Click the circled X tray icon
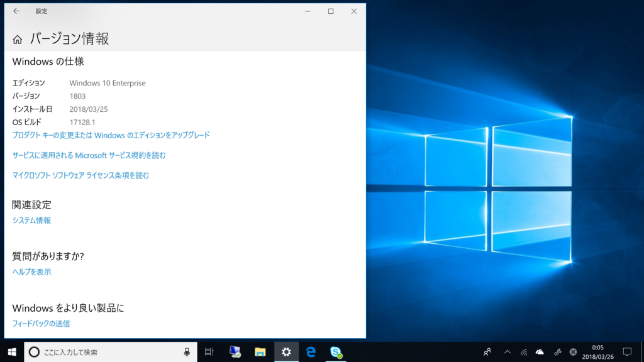Screen dimensions: 644x362 point(573,352)
